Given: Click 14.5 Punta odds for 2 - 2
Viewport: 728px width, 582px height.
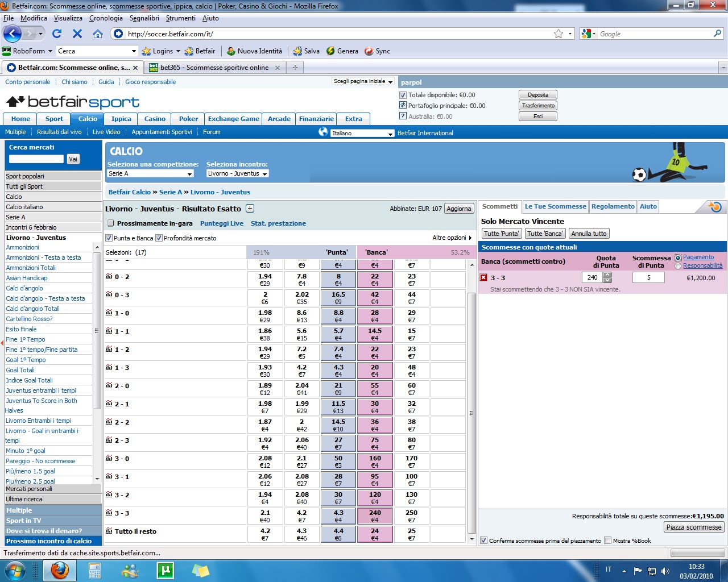Looking at the screenshot, I should click(x=338, y=425).
